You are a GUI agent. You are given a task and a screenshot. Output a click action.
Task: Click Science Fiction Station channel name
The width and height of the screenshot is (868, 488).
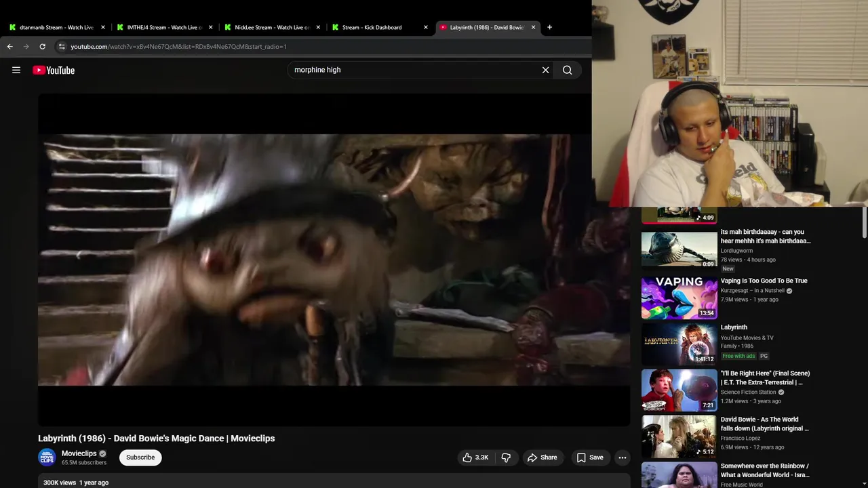point(748,392)
